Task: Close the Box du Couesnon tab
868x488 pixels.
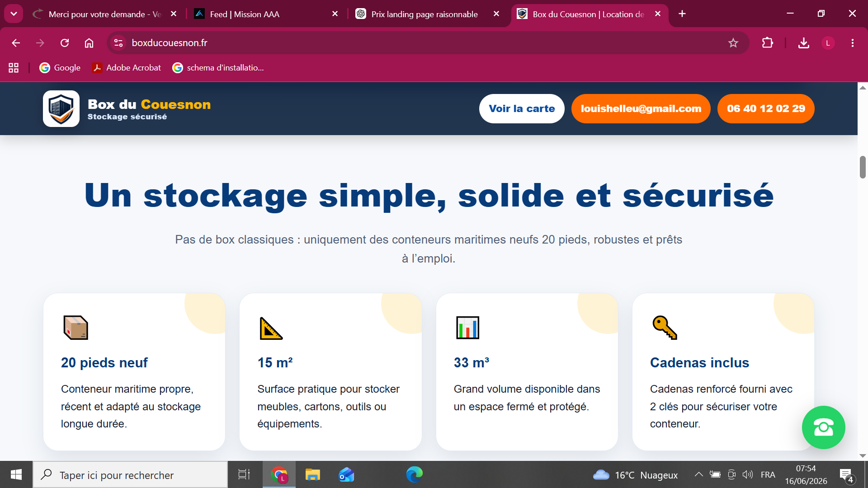Action: pyautogui.click(x=658, y=14)
